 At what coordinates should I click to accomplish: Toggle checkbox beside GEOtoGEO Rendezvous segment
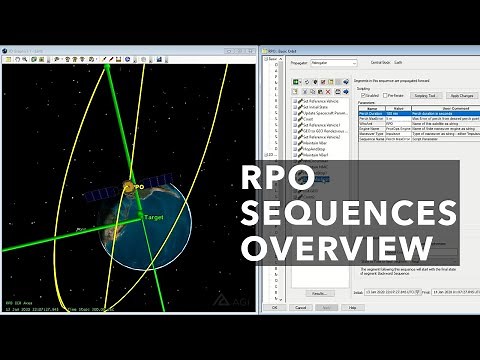pos(295,131)
